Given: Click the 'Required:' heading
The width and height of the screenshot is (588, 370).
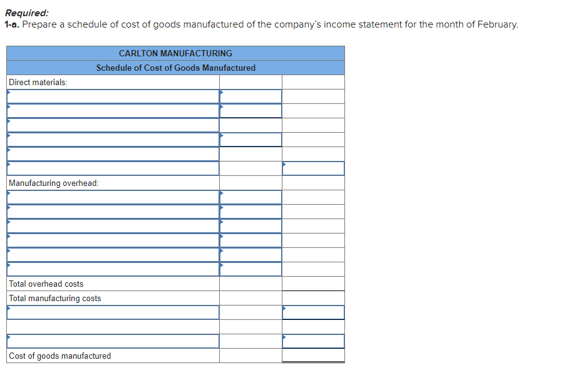Looking at the screenshot, I should click(27, 13).
